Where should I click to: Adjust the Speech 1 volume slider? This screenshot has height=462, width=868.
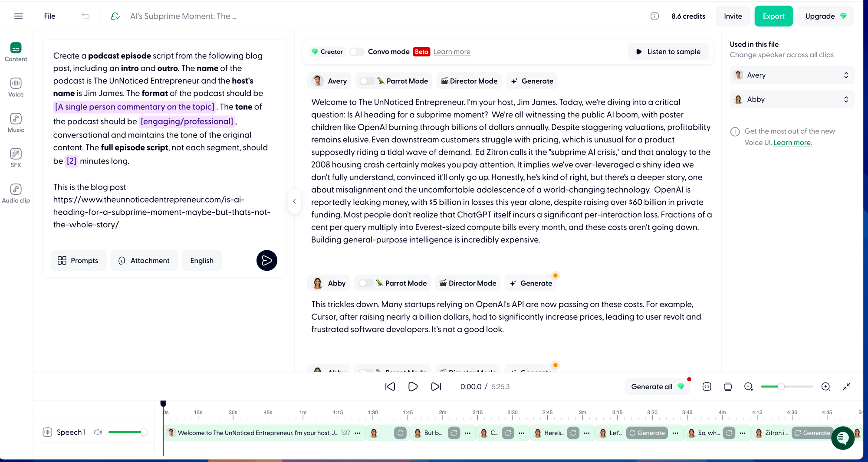tap(128, 432)
